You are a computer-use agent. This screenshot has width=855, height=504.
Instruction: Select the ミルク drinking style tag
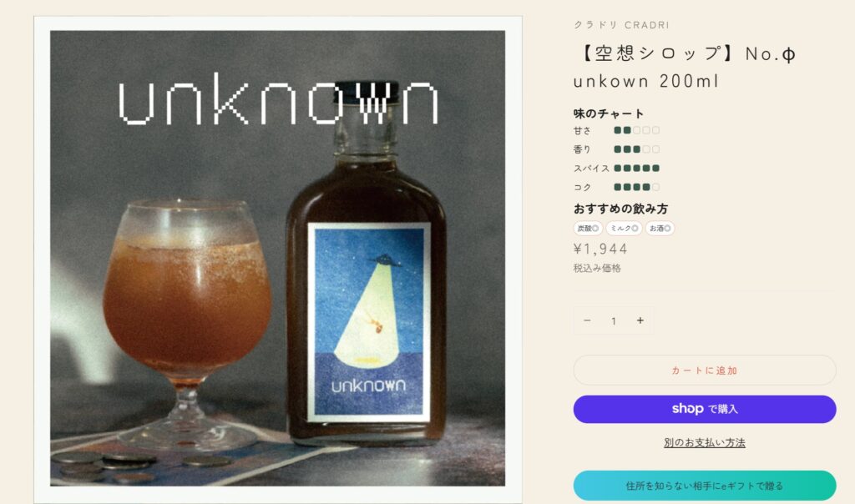(x=624, y=229)
